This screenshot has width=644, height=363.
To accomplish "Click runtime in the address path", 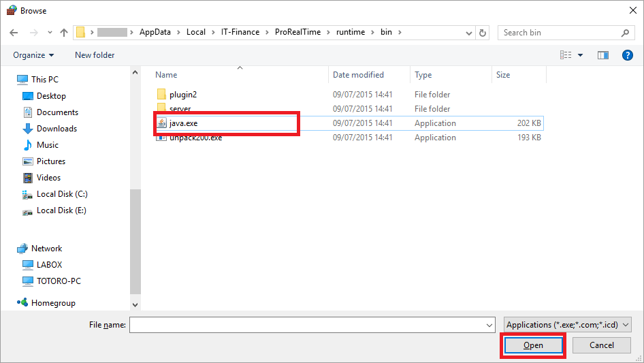I will pos(351,32).
